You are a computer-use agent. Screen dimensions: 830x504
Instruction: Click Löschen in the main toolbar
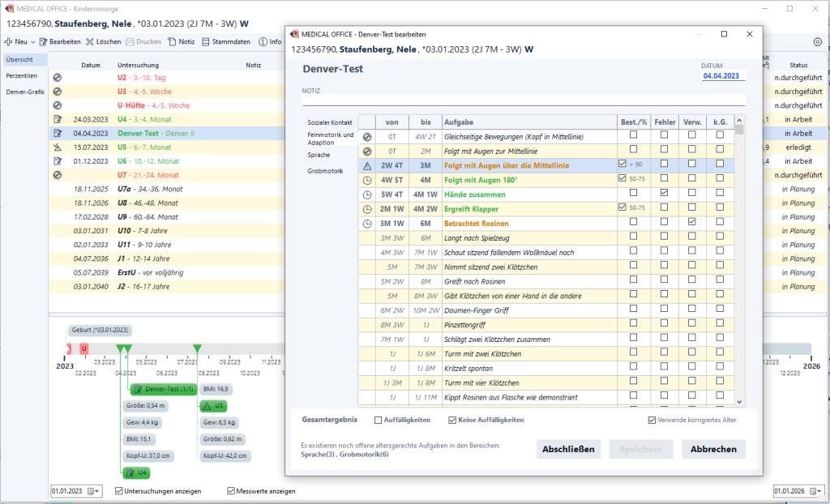pyautogui.click(x=103, y=41)
